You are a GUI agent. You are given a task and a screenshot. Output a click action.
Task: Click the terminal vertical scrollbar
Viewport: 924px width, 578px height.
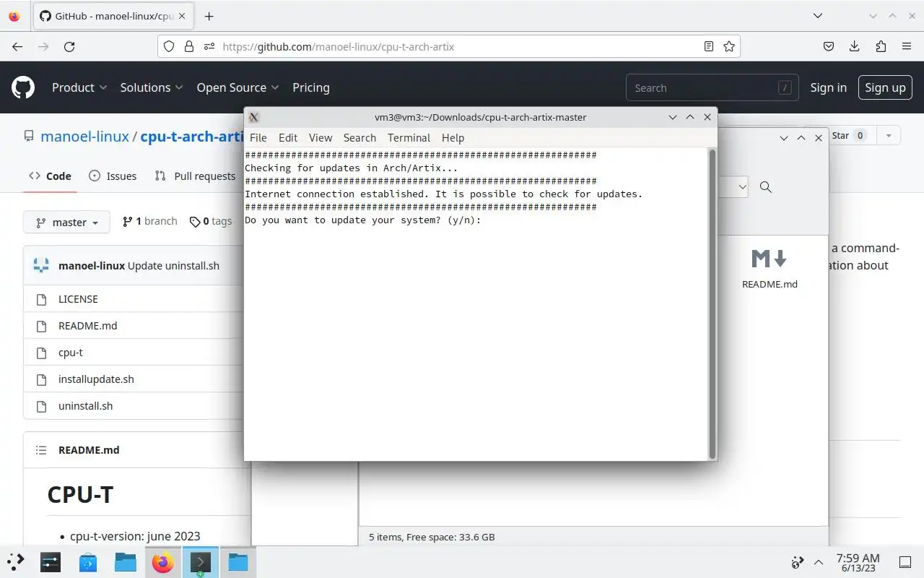pos(712,303)
